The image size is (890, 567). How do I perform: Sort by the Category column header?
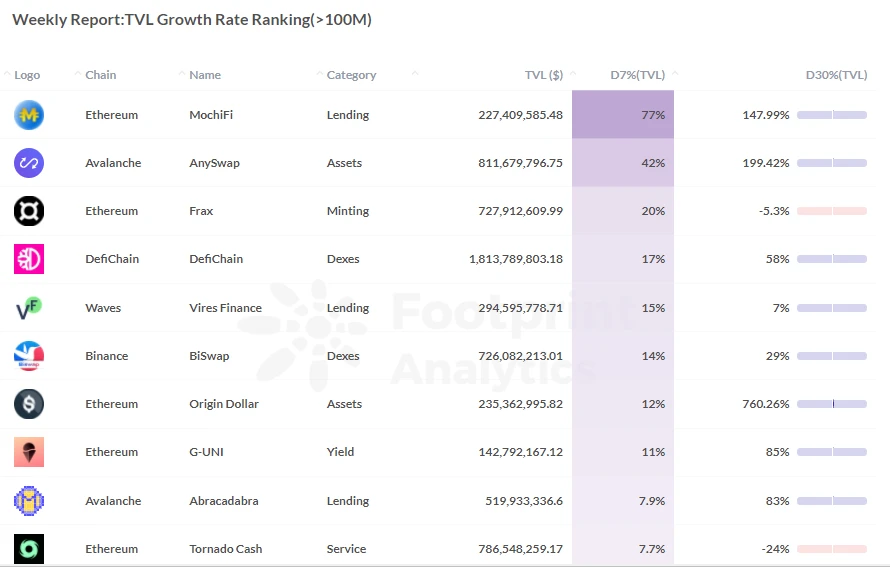tap(351, 75)
